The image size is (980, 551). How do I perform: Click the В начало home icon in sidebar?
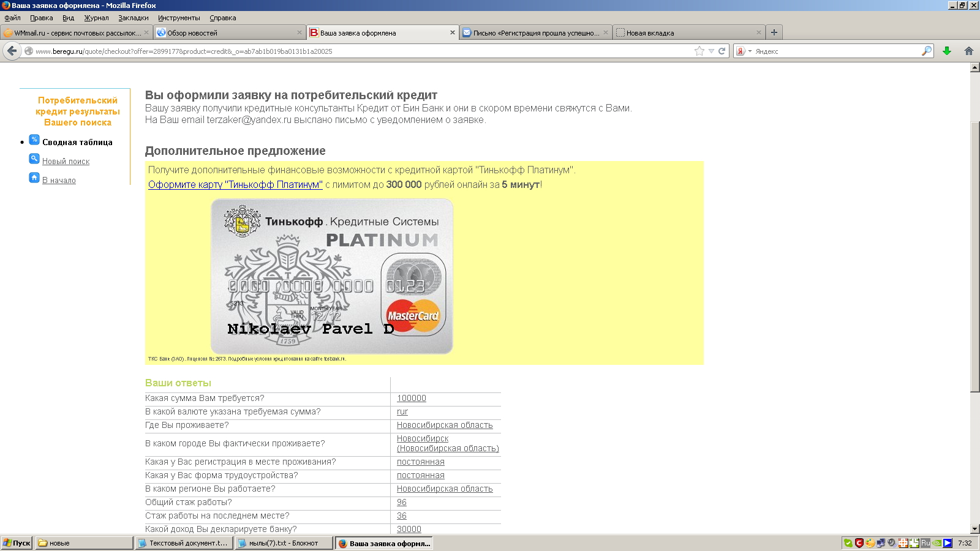click(x=34, y=178)
